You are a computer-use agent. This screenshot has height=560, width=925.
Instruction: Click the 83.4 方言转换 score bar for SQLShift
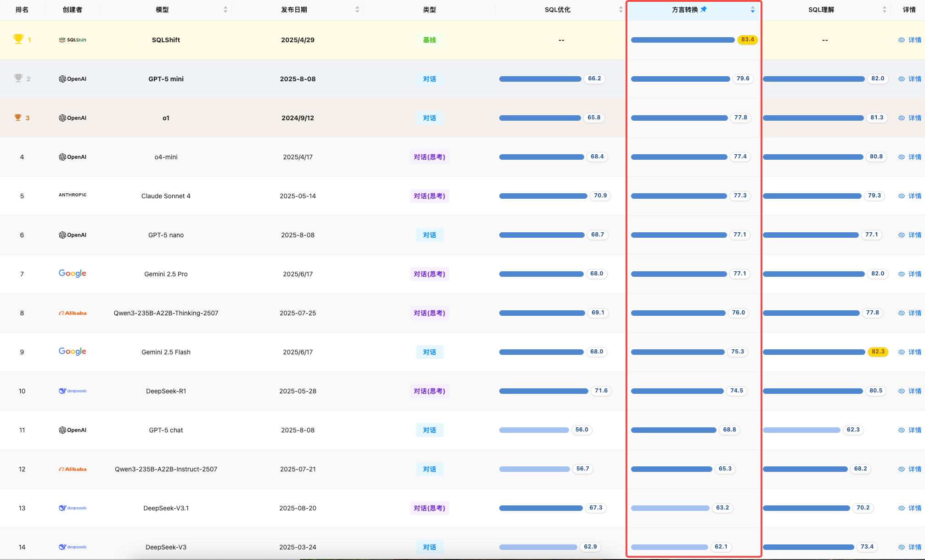click(682, 40)
